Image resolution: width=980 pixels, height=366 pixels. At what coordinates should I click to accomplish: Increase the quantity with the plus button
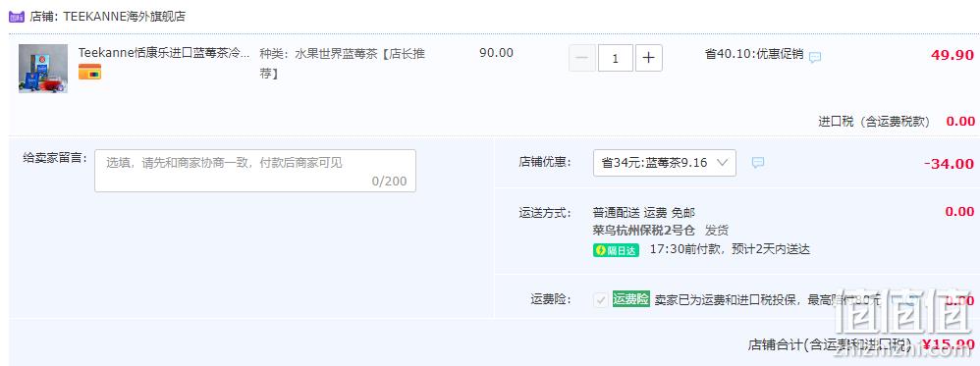coord(649,58)
